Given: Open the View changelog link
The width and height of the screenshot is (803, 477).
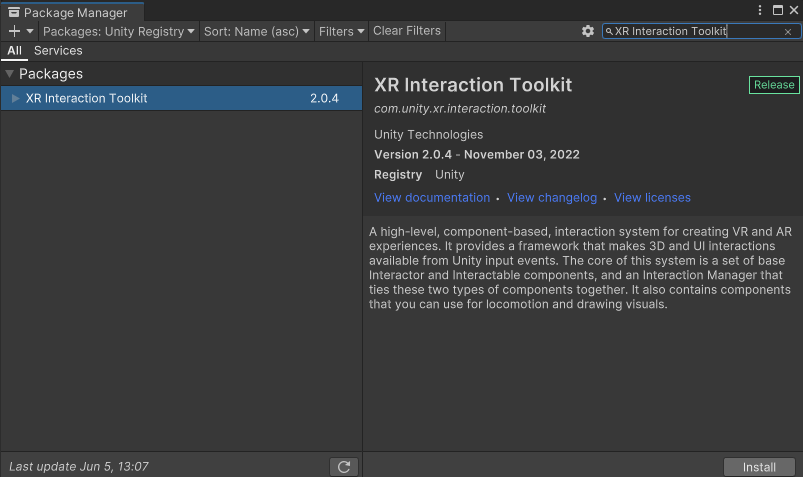Looking at the screenshot, I should coord(552,198).
